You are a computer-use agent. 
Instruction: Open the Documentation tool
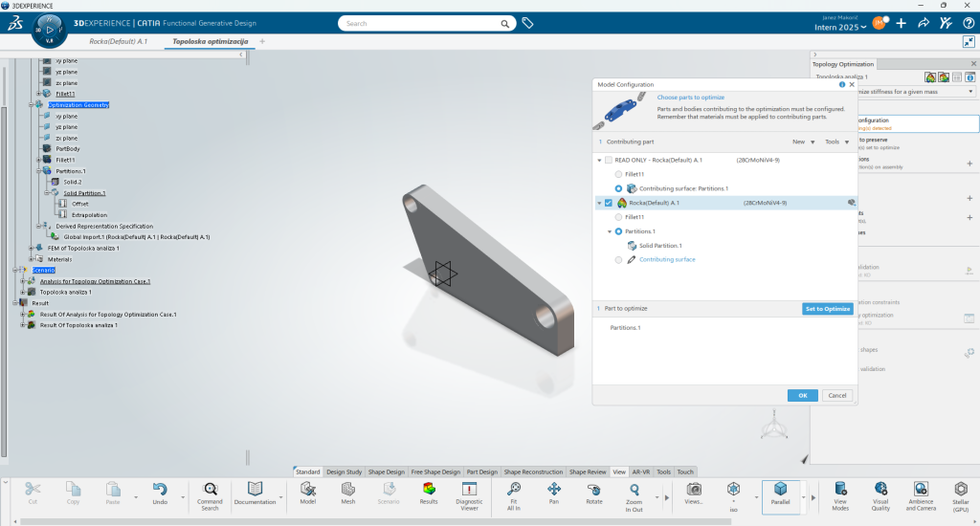point(255,493)
